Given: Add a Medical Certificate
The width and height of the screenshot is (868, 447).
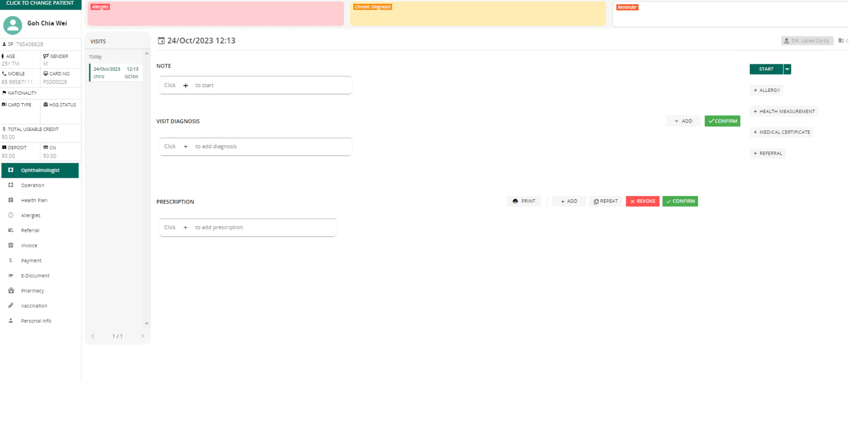Looking at the screenshot, I should [782, 132].
